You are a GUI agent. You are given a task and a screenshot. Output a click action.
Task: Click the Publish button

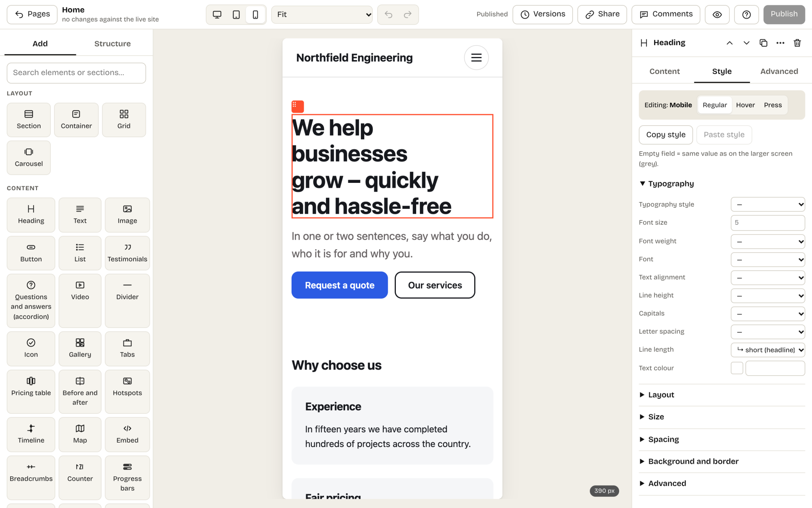784,14
